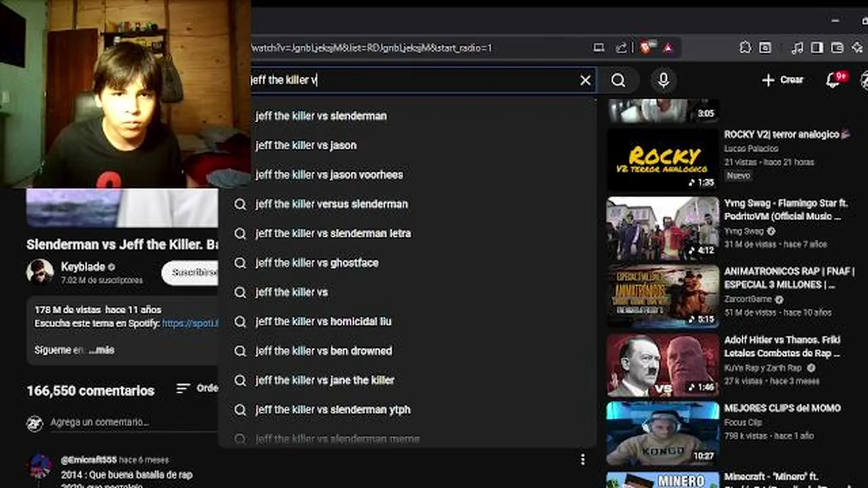Open the Brave Wallet icon
Screen dimensions: 868x488
[837, 47]
